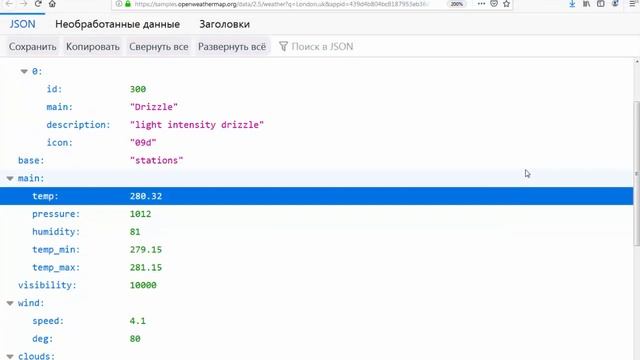Viewport: 640px width, 360px height.
Task: Open the downloads arrow icon
Action: click(572, 4)
